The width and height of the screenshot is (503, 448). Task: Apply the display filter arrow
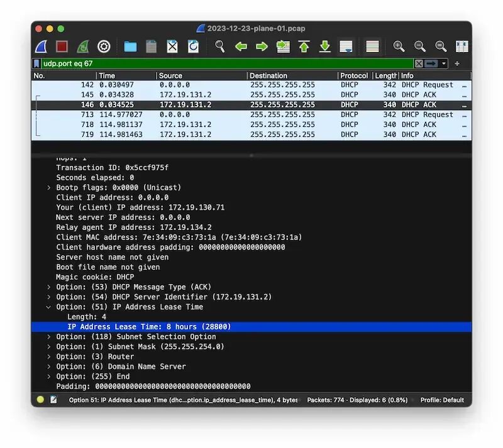pyautogui.click(x=431, y=63)
